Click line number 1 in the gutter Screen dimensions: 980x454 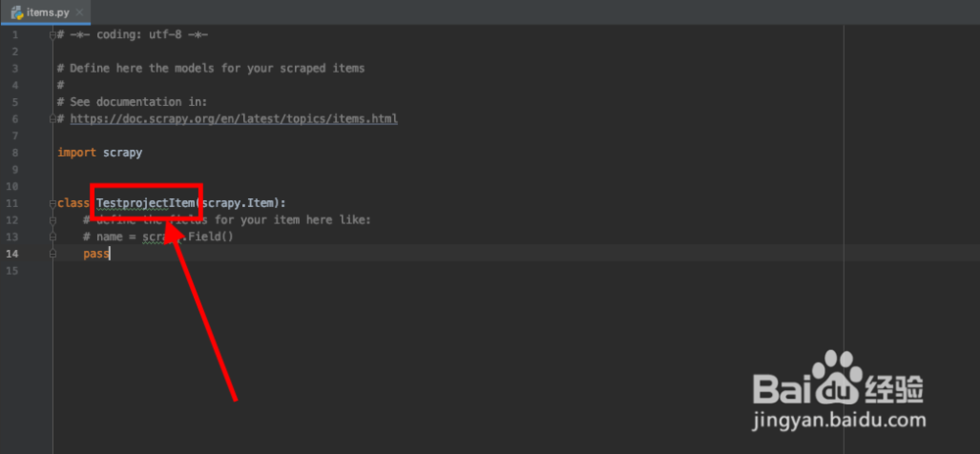(x=15, y=35)
